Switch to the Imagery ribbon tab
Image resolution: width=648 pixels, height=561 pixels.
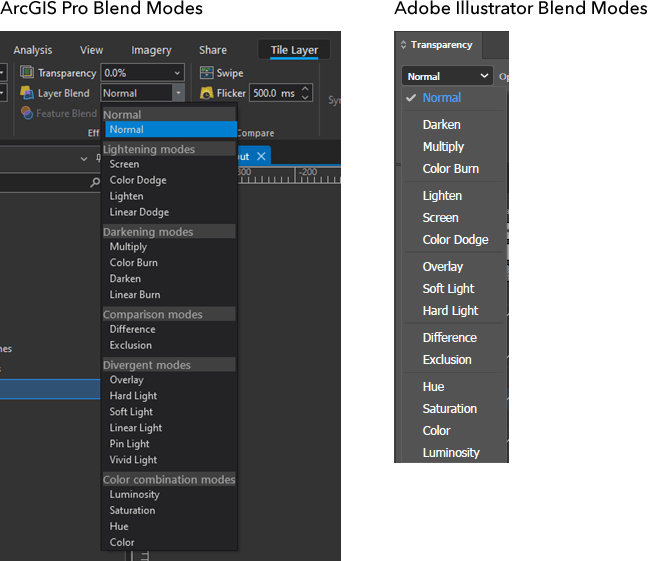point(151,50)
